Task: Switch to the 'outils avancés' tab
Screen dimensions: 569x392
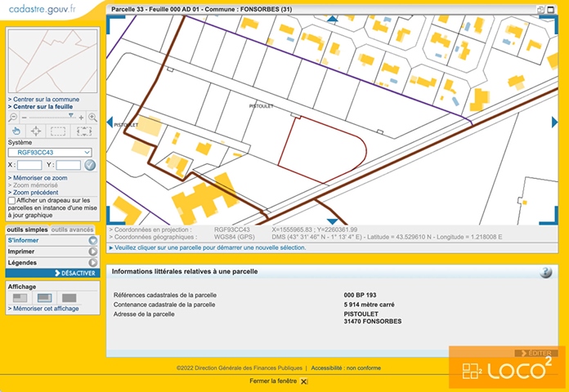Action: tap(73, 229)
